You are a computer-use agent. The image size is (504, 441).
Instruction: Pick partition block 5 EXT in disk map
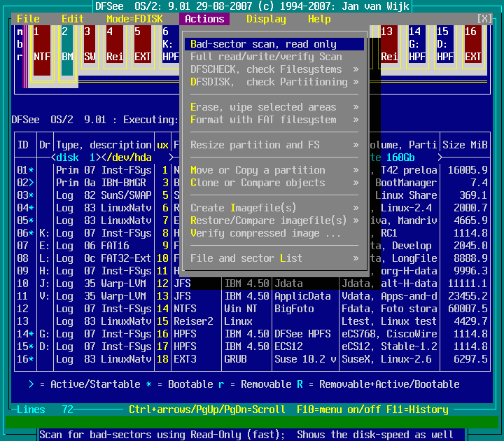(142, 47)
